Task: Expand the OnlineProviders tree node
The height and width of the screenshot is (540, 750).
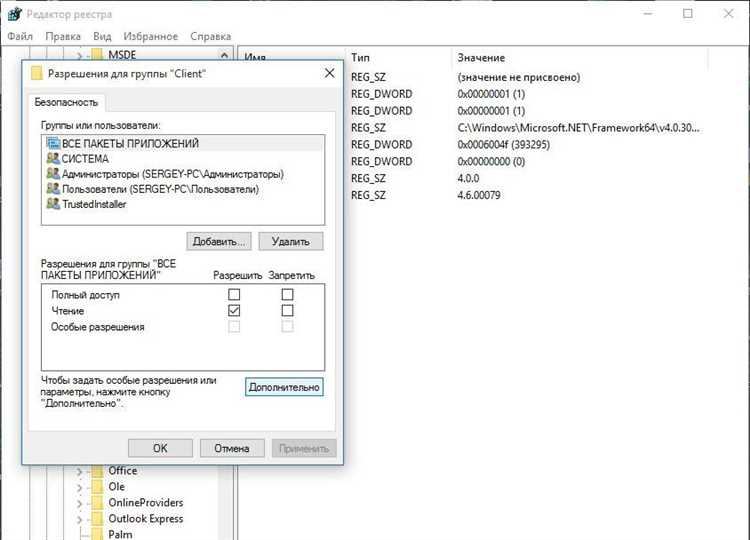Action: (x=79, y=503)
